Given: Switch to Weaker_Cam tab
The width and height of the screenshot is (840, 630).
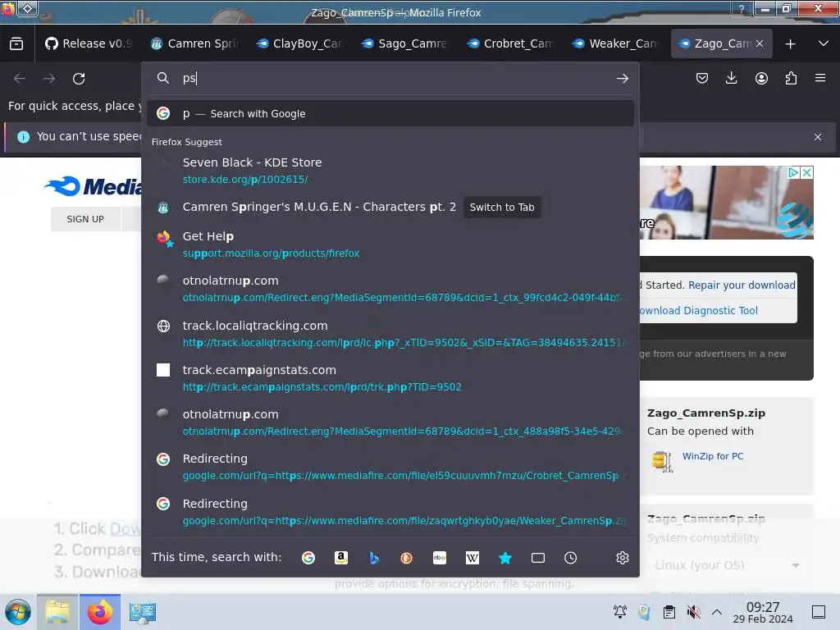Looking at the screenshot, I should pos(616,44).
